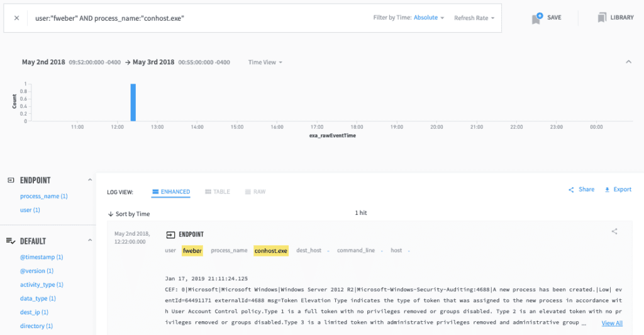This screenshot has width=644, height=335.
Task: Click the Endpoint section icon in sidebar
Action: pos(11,180)
